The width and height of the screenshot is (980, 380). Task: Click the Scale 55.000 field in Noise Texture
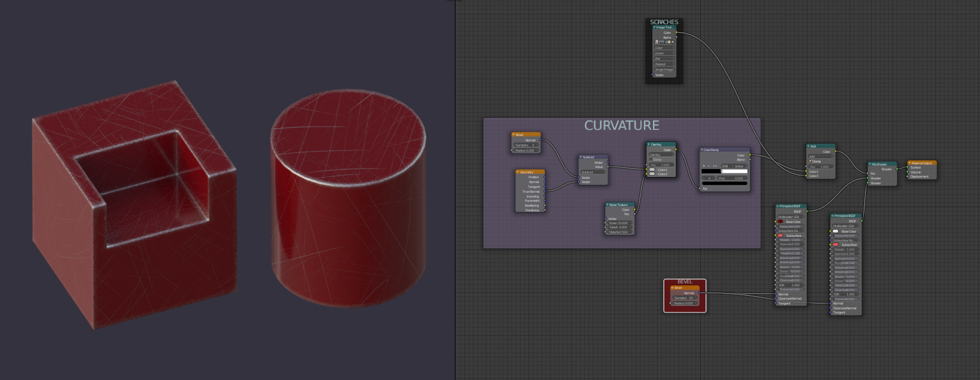coord(619,223)
